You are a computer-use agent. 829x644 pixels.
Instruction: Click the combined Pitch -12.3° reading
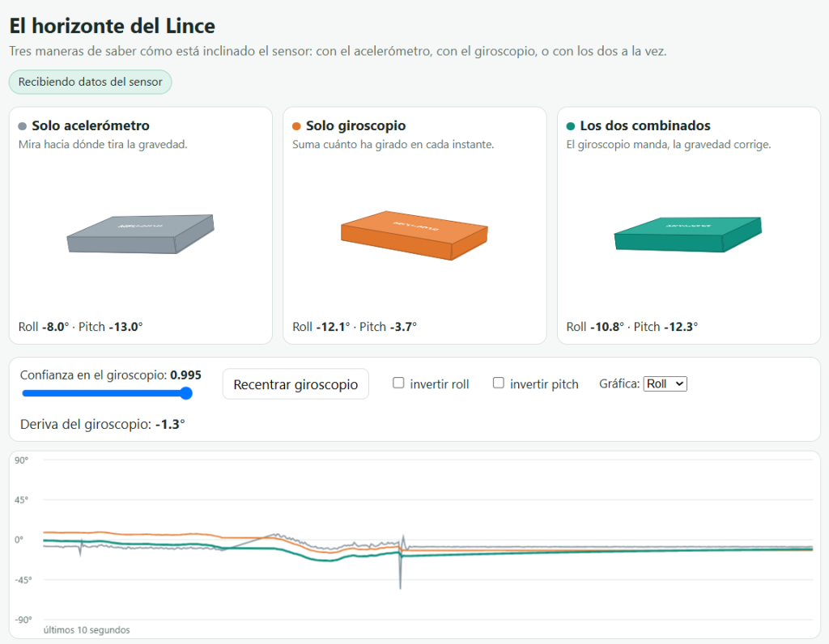[x=665, y=327]
